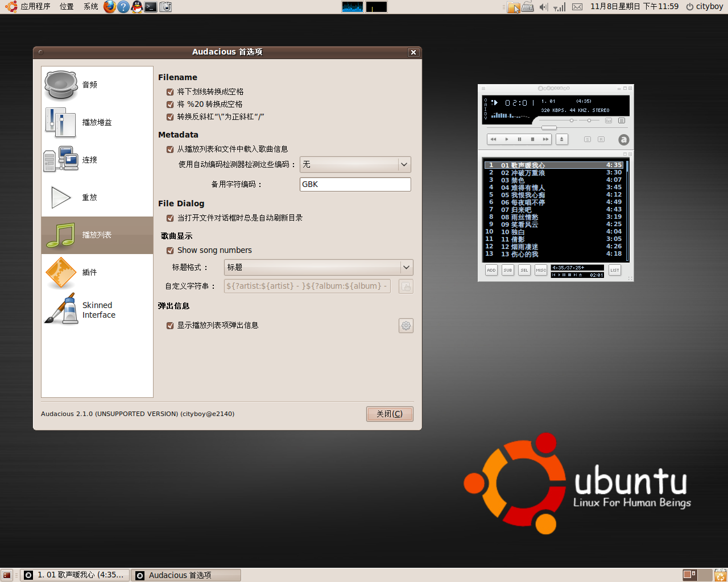Skip to next track in player
The width and height of the screenshot is (728, 582).
click(545, 139)
